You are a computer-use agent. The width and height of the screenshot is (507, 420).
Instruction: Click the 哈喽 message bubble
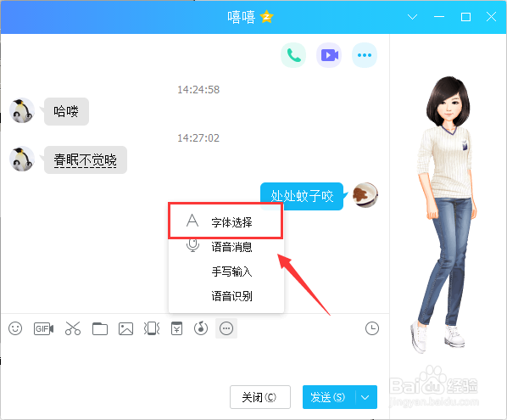(x=66, y=111)
